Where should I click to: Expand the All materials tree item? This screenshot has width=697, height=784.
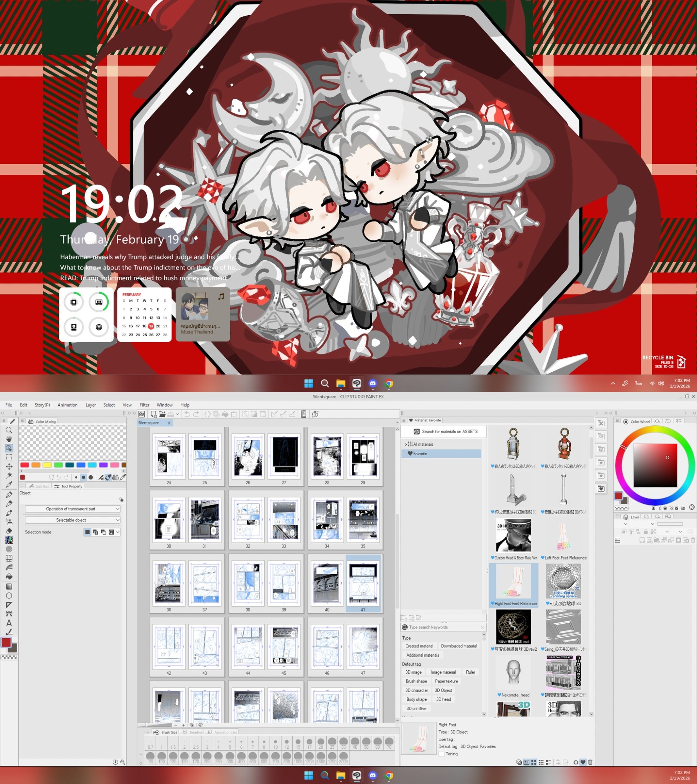(406, 444)
